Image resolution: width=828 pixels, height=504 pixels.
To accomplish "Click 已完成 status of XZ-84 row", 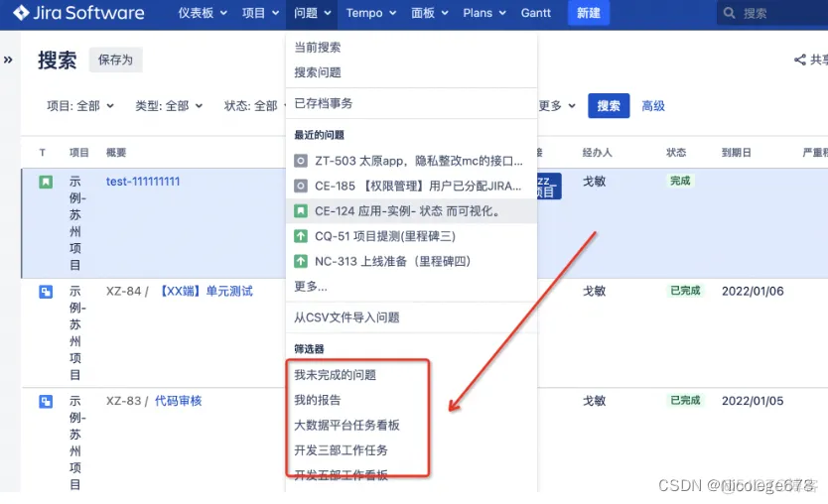I will (685, 291).
